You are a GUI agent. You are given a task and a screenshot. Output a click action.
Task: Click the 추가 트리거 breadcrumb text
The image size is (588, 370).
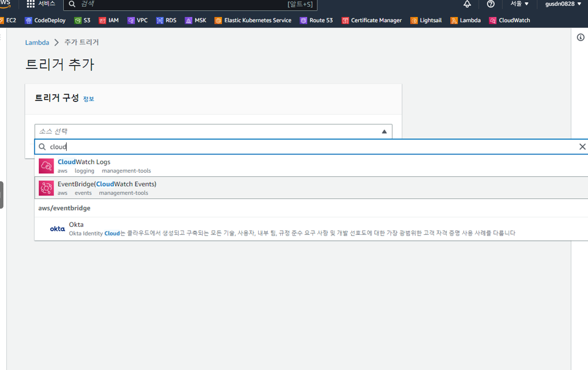tap(81, 42)
